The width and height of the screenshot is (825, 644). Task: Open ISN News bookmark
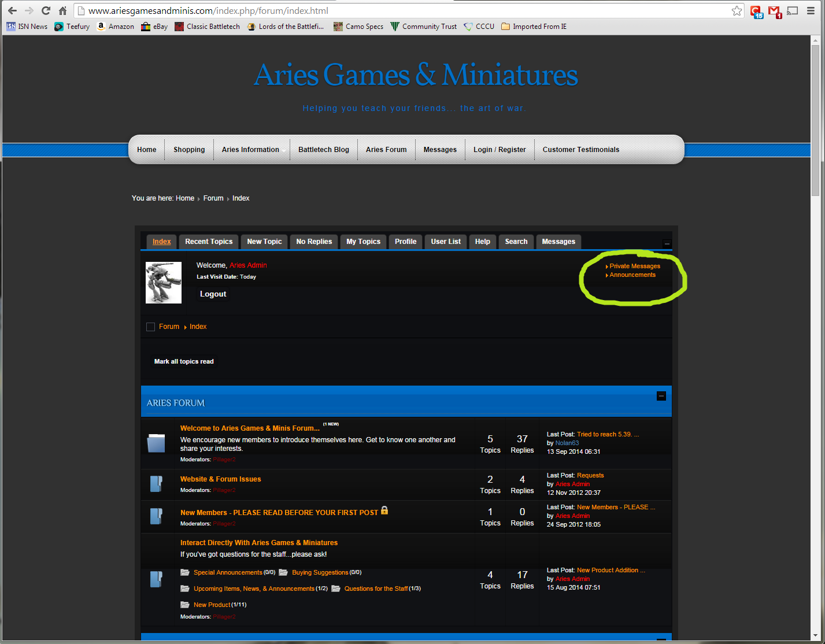click(27, 26)
